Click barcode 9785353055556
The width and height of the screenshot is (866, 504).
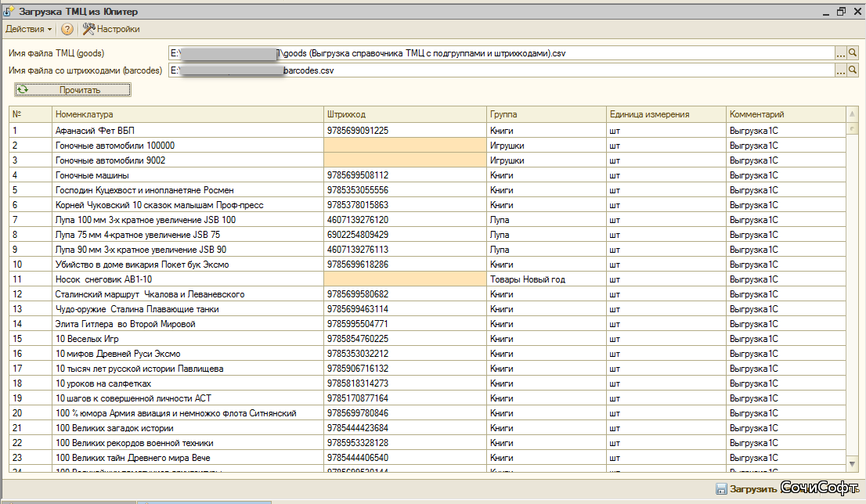point(357,190)
